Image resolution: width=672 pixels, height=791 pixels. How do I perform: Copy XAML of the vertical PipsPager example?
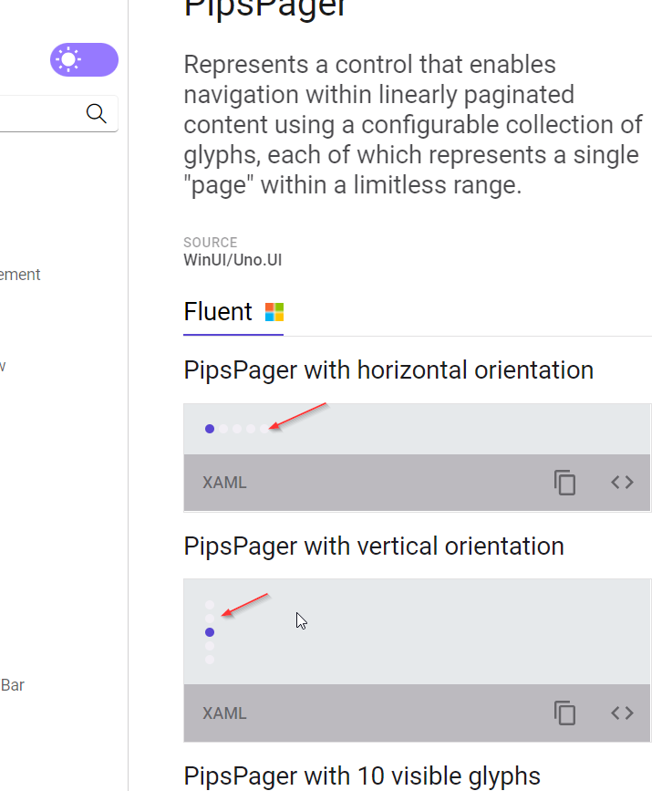[564, 713]
